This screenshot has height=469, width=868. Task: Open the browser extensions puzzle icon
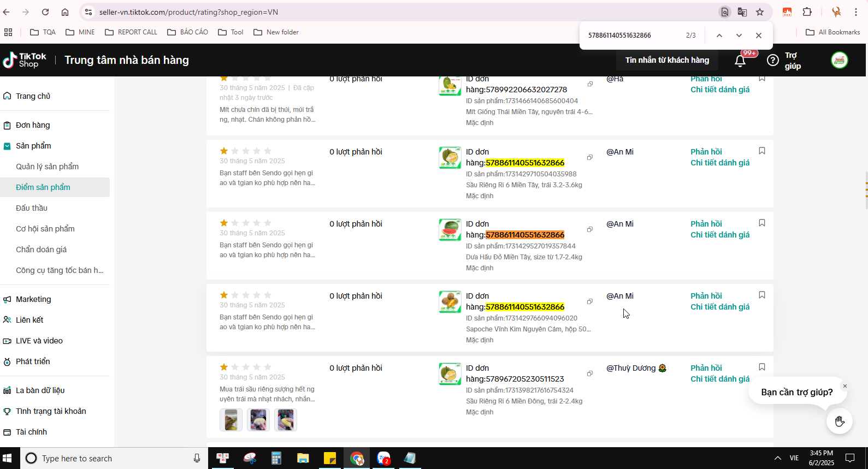click(x=807, y=12)
